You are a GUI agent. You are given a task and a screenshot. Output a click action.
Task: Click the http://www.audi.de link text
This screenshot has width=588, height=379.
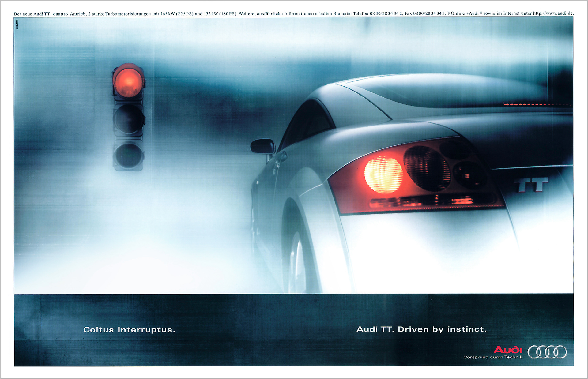coord(553,13)
